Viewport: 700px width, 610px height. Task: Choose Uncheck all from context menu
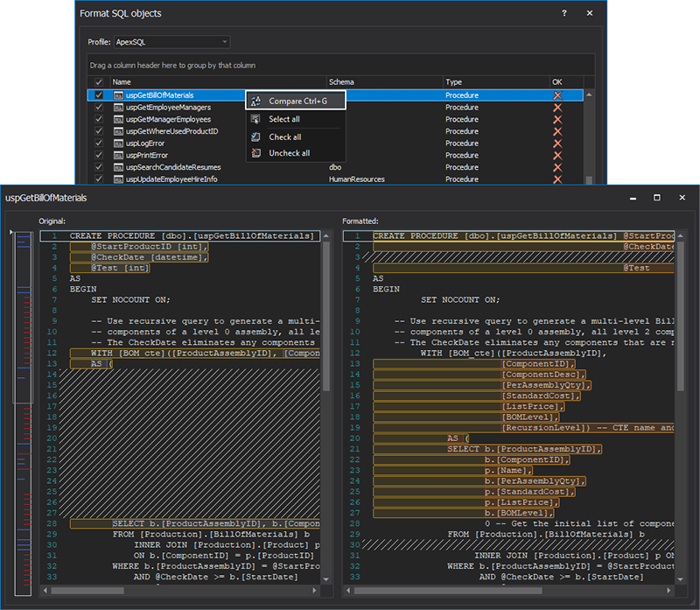point(289,153)
